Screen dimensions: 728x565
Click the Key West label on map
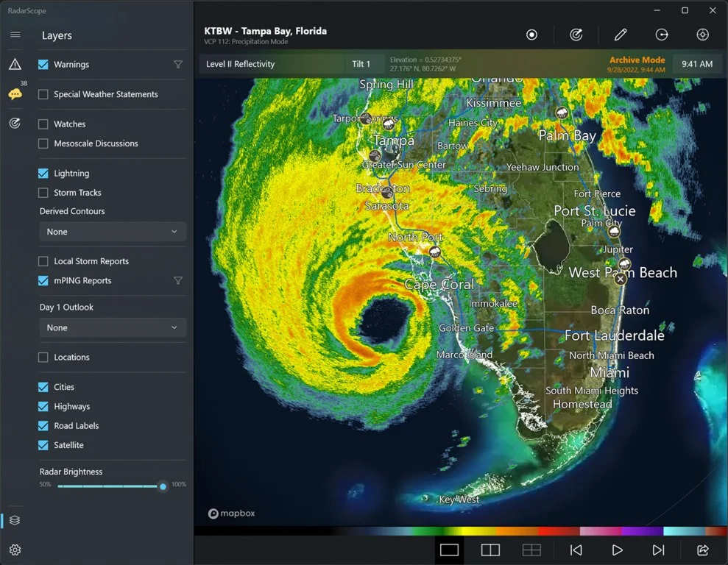pyautogui.click(x=459, y=500)
